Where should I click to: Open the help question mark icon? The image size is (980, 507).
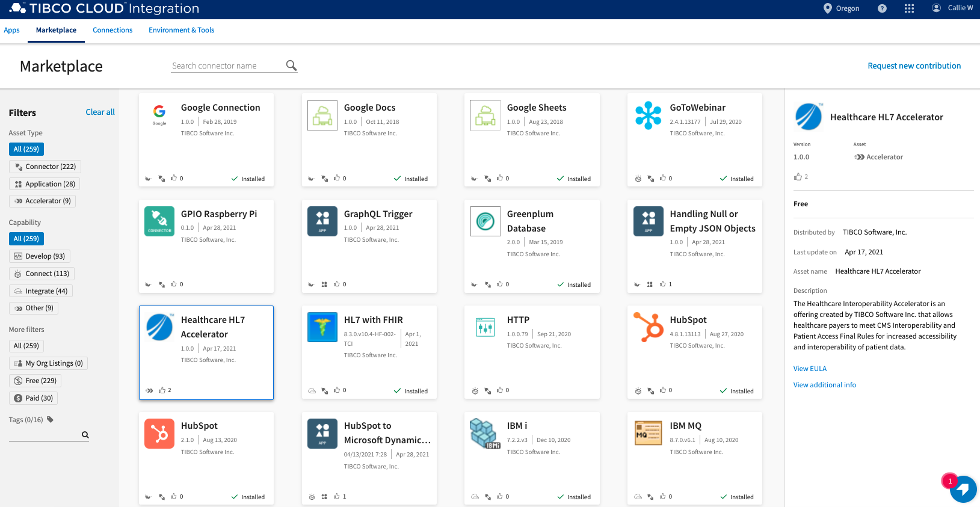[882, 8]
